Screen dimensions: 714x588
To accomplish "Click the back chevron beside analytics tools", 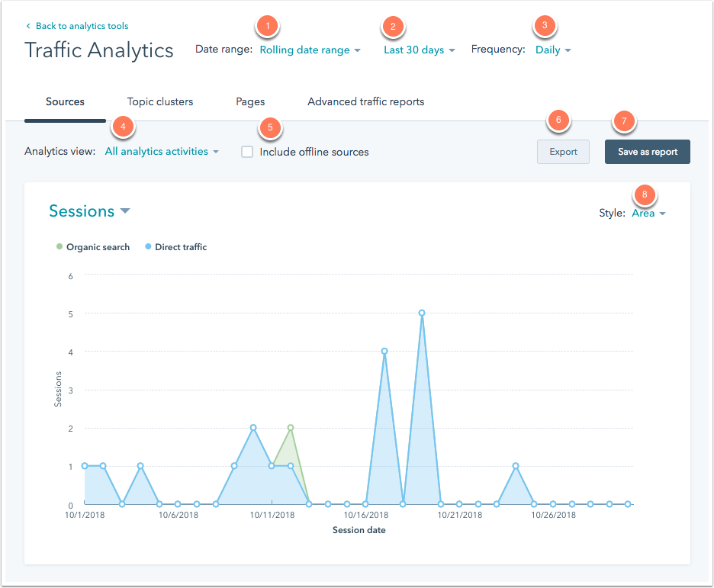I will pos(28,27).
